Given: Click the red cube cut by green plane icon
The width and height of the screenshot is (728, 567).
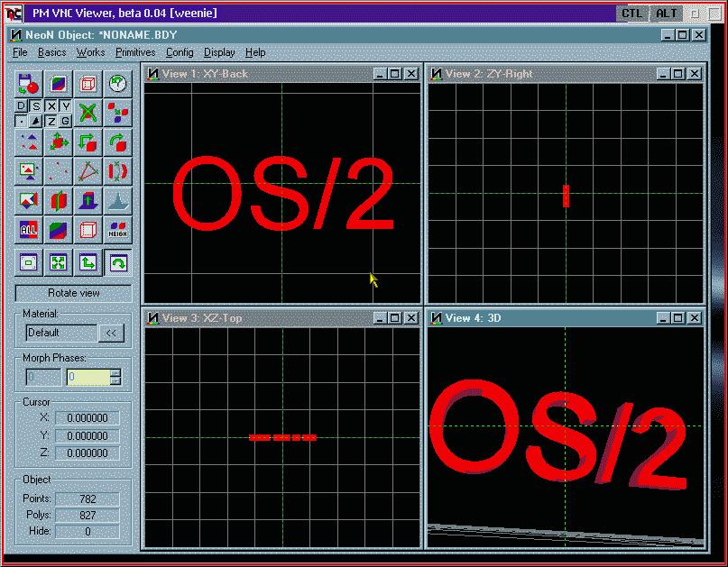Looking at the screenshot, I should (58, 201).
